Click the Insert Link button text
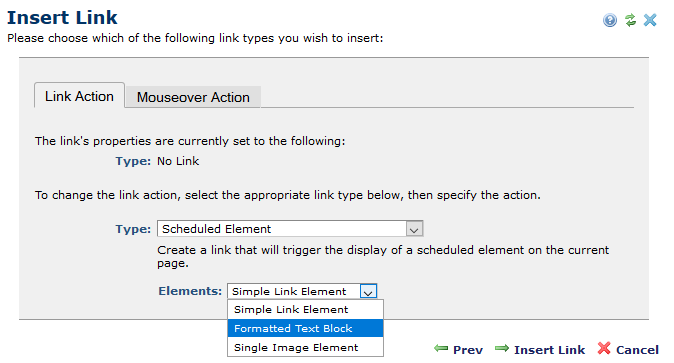This screenshot has width=674, height=363. pyautogui.click(x=549, y=350)
